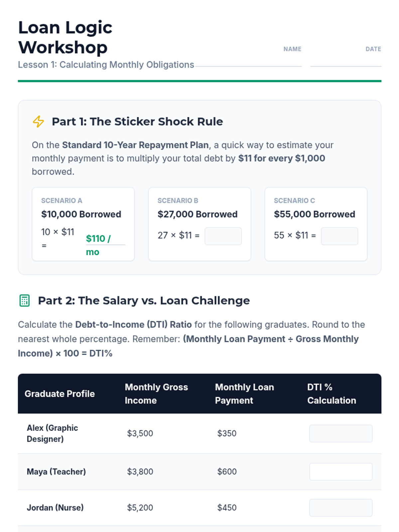Click the Scenario B answer box
Screen dimensions: 399x532
(x=223, y=236)
